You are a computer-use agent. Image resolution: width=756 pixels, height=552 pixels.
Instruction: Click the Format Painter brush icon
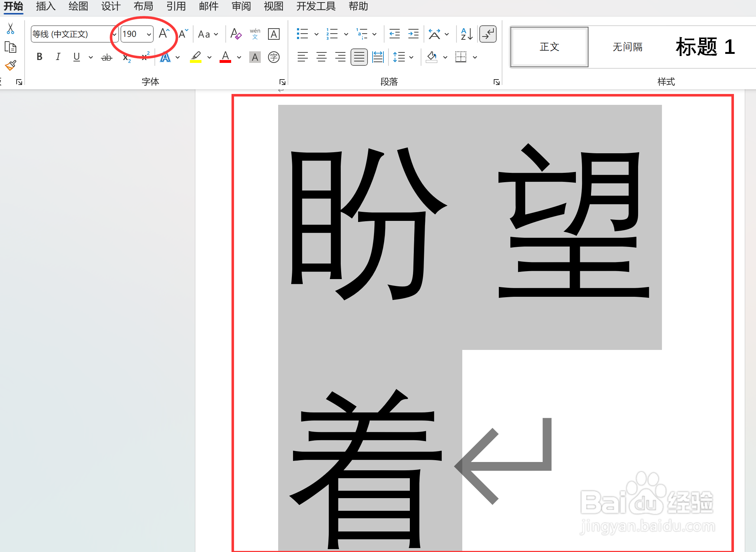tap(10, 66)
